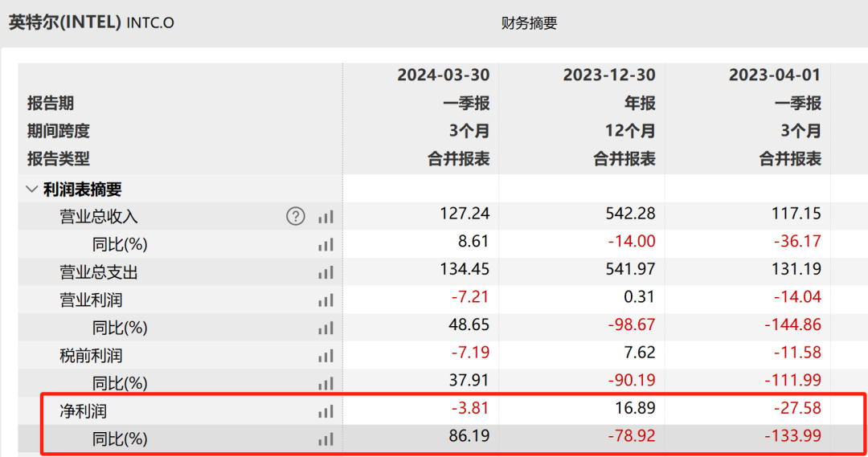Screen dimensions: 868x457
Task: Select the 净利润 row label
Action: 83,411
